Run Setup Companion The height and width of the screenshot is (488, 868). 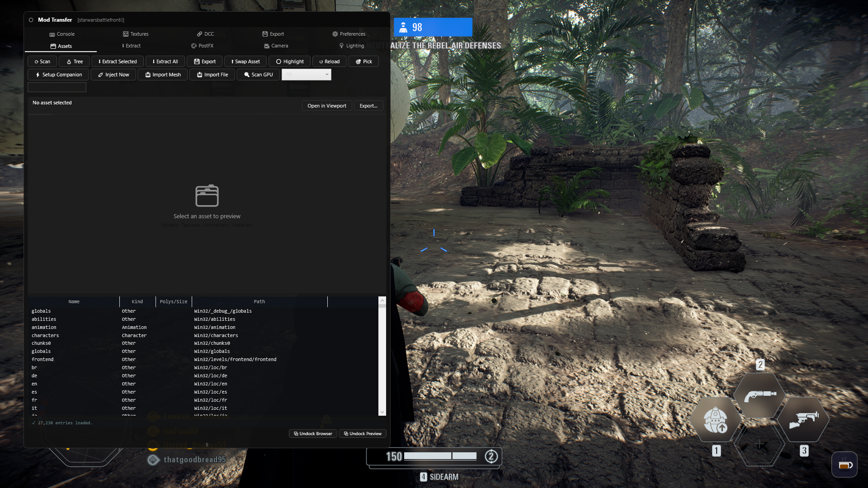point(57,75)
